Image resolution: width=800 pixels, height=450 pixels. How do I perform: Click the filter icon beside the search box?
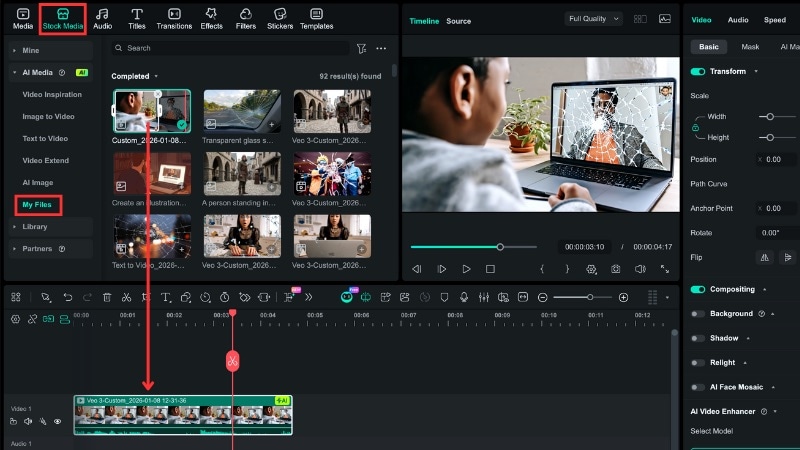(361, 48)
